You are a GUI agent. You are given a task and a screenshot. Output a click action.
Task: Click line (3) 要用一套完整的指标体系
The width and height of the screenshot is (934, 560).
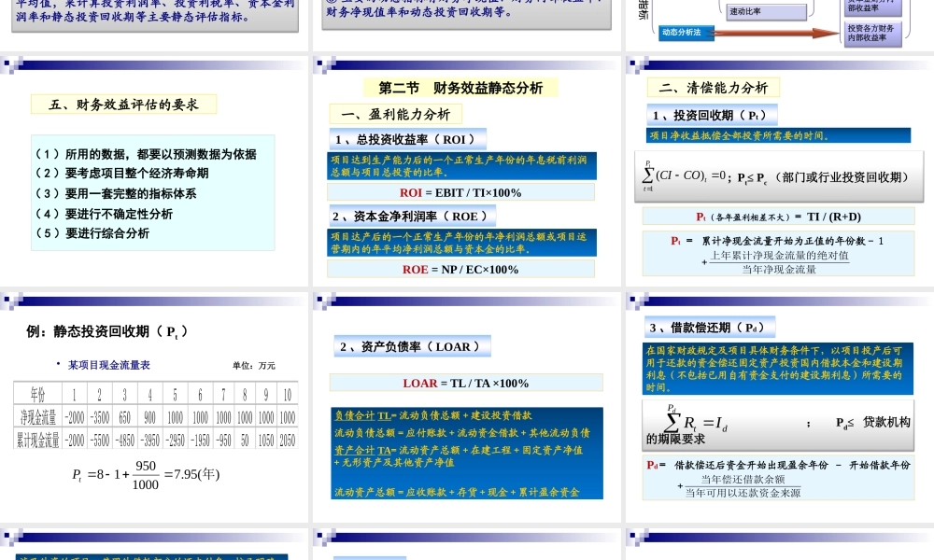(x=116, y=193)
